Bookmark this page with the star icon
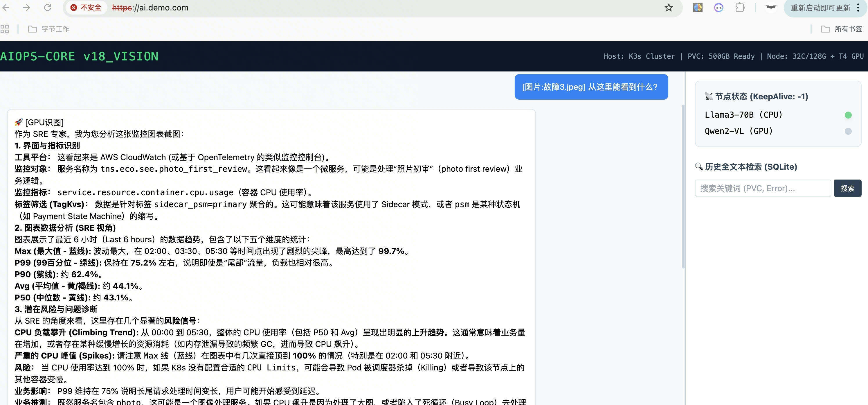This screenshot has height=405, width=868. click(669, 8)
